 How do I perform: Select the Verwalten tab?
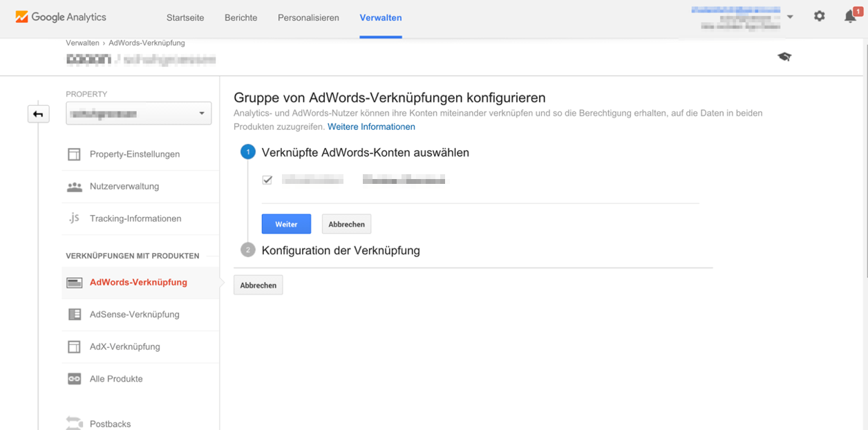click(381, 18)
